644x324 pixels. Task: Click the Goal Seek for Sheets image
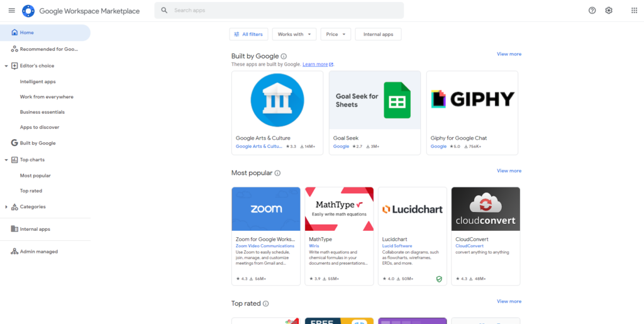point(375,100)
